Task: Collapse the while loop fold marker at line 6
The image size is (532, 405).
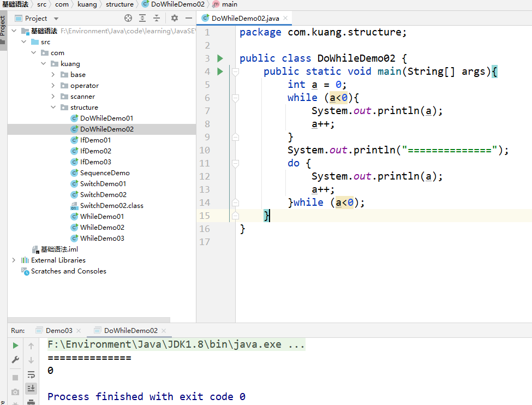Action: 235,98
